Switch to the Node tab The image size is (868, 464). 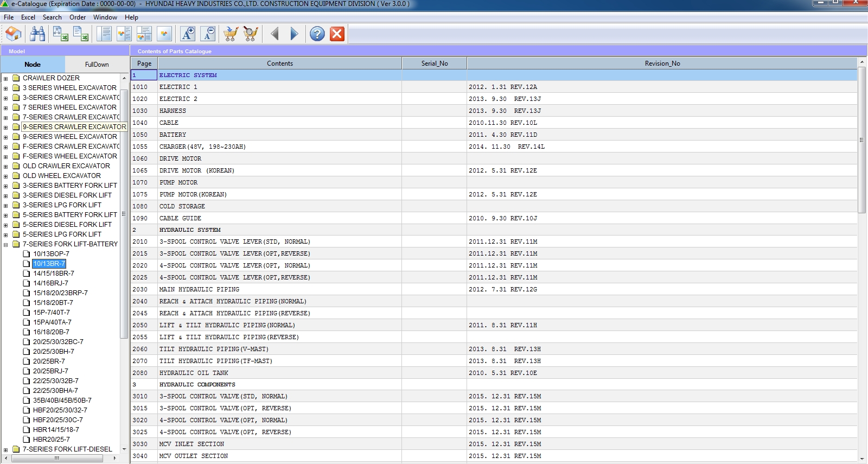tap(33, 64)
